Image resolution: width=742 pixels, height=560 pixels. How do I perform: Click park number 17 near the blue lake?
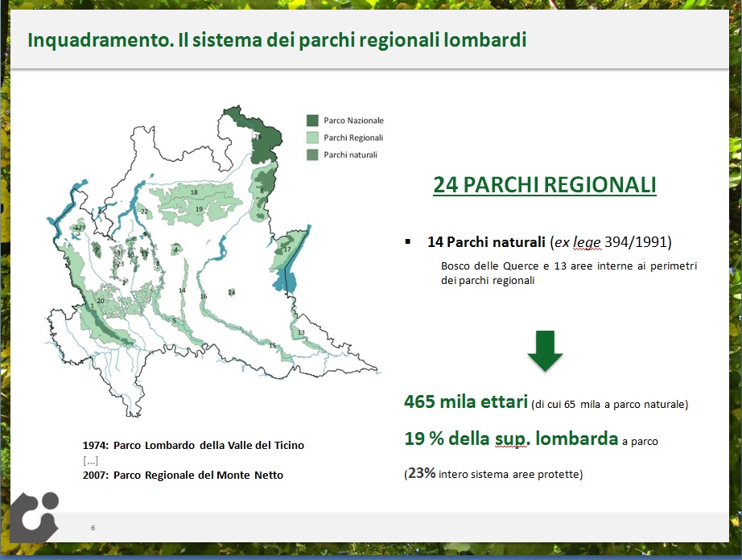[286, 249]
